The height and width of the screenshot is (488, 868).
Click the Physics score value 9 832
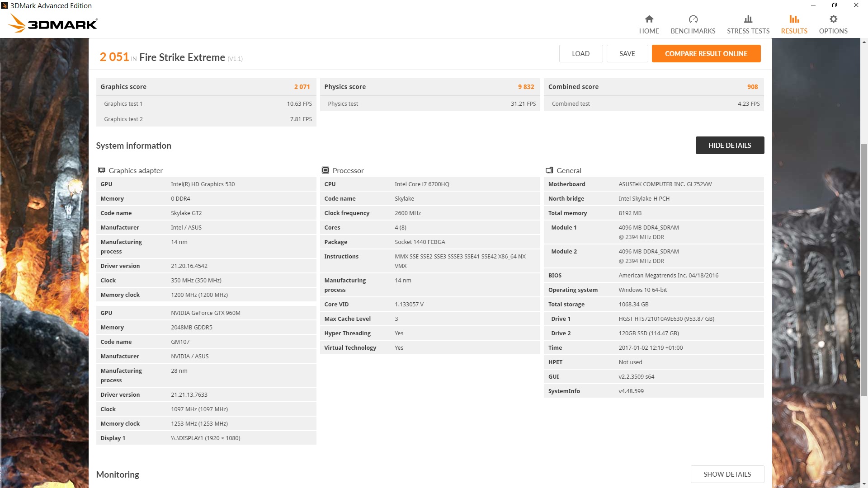tap(526, 87)
